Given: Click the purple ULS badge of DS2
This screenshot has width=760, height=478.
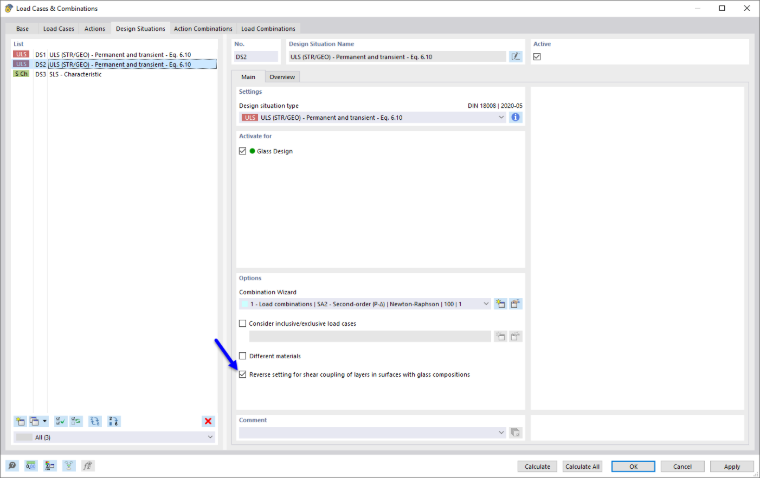Looking at the screenshot, I should (x=21, y=64).
